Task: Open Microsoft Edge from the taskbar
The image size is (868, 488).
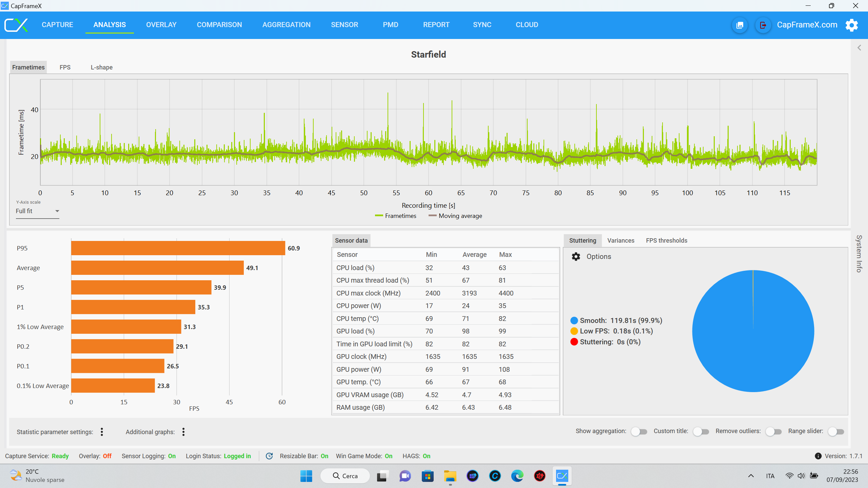Action: pyautogui.click(x=517, y=476)
